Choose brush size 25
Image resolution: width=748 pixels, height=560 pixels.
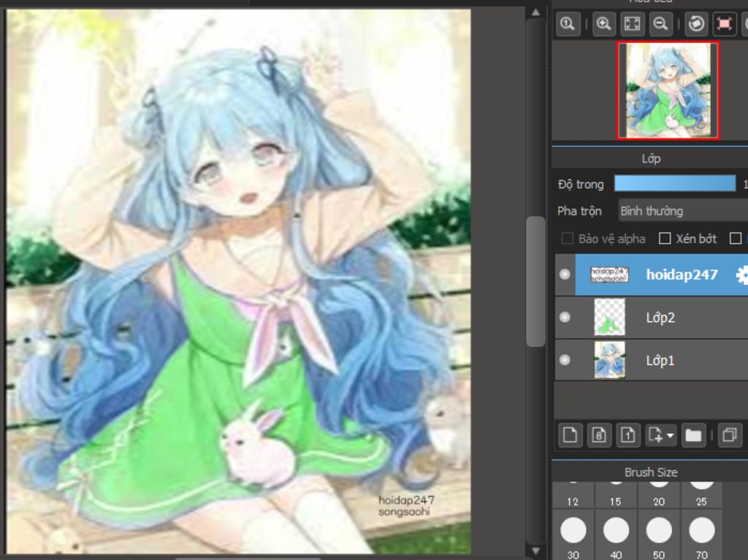[702, 494]
